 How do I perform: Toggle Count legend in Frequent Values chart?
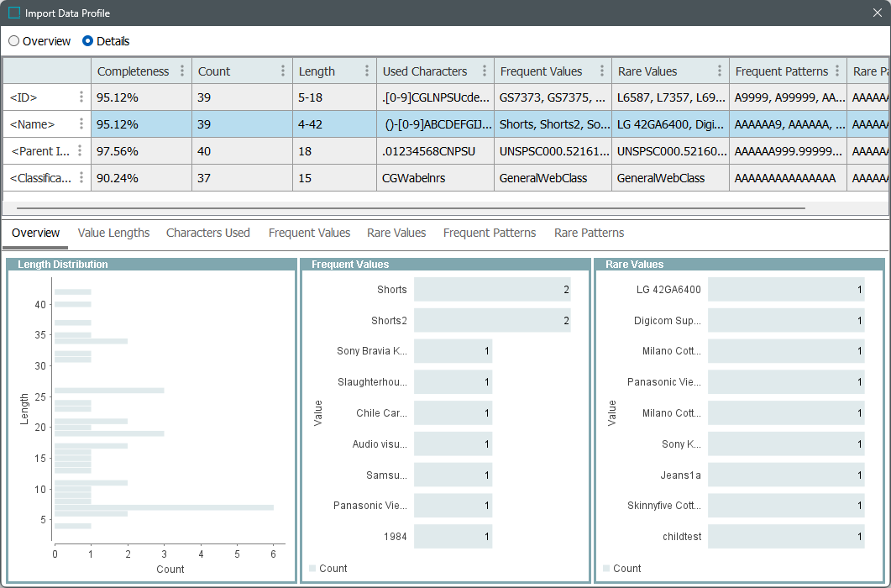coord(328,568)
